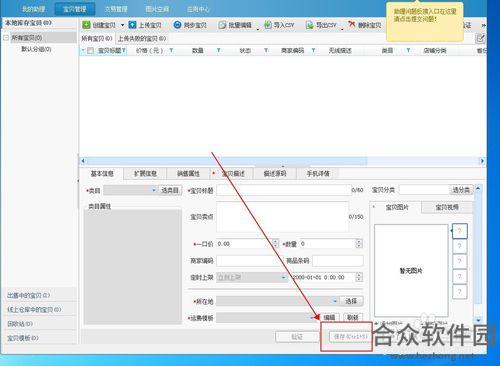Switch to 应用中心 main tab

coord(198,9)
